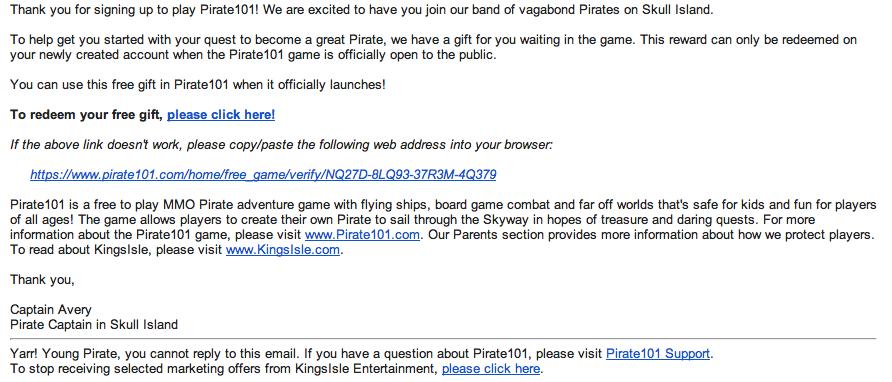Click the 'Pirate Captain in Skull Island' line
Screen dimensions: 892x382
click(94, 325)
